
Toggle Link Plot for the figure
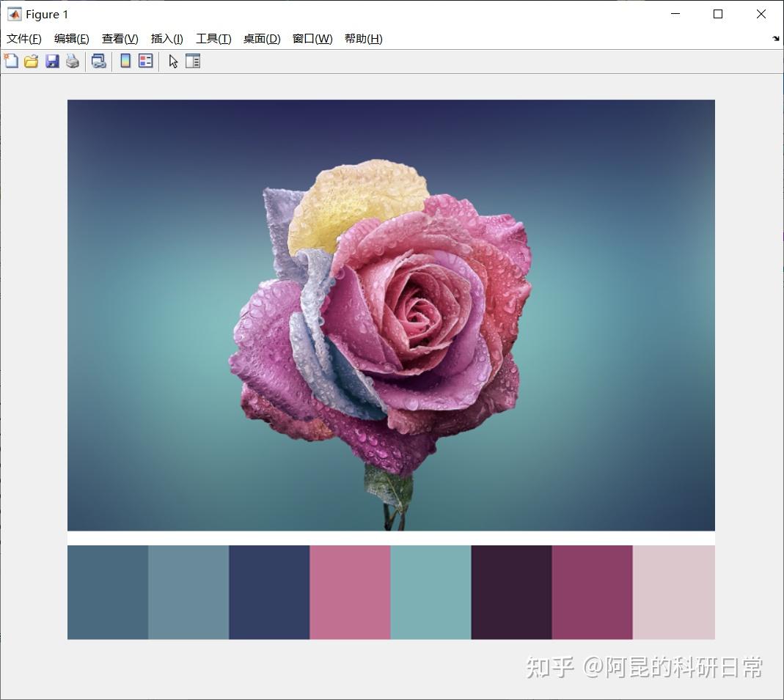coord(98,61)
